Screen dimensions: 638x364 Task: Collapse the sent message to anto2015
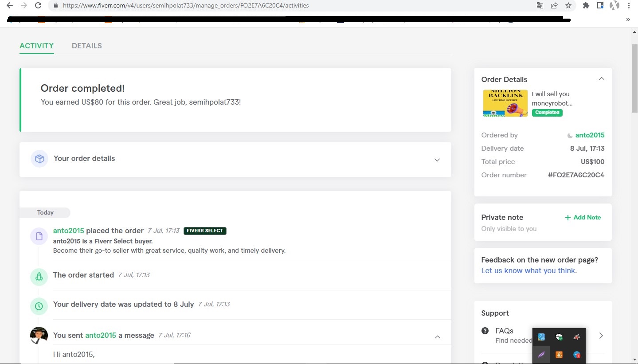(438, 337)
